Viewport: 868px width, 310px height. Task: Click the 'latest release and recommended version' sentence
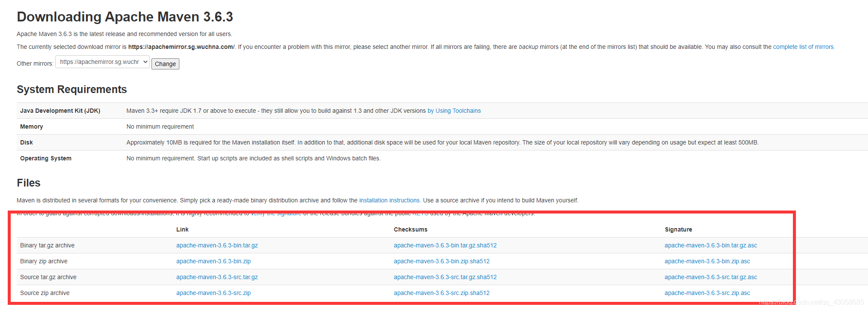click(x=124, y=34)
